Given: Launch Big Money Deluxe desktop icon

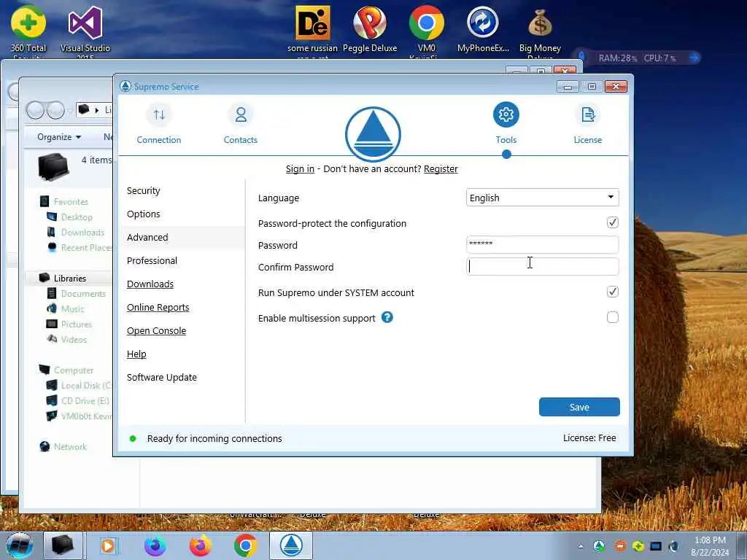Looking at the screenshot, I should tap(540, 31).
